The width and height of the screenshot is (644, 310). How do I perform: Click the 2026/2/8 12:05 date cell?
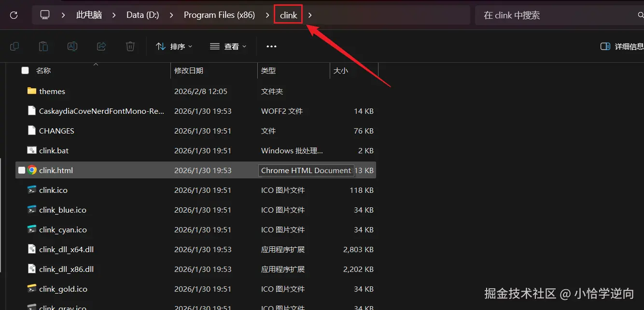(x=201, y=91)
